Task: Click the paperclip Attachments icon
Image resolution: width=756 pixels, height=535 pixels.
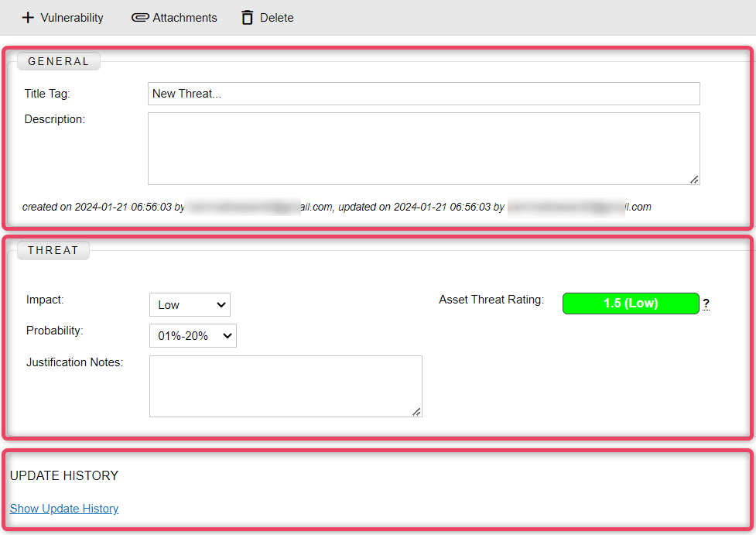Action: point(140,18)
